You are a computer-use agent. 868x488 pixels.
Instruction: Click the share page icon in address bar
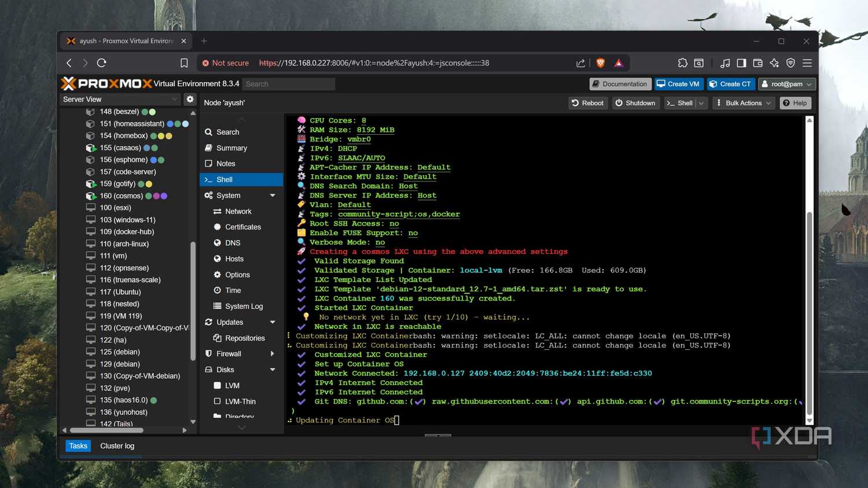(580, 63)
